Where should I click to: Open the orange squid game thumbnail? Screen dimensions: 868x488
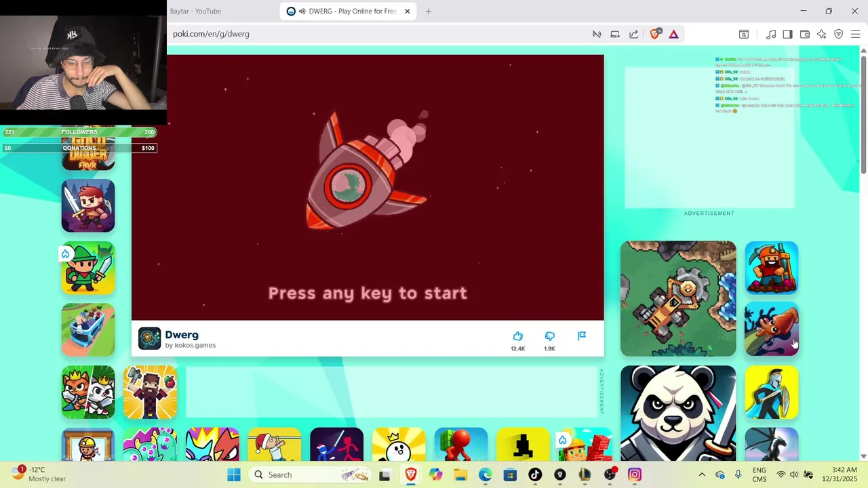point(772,330)
